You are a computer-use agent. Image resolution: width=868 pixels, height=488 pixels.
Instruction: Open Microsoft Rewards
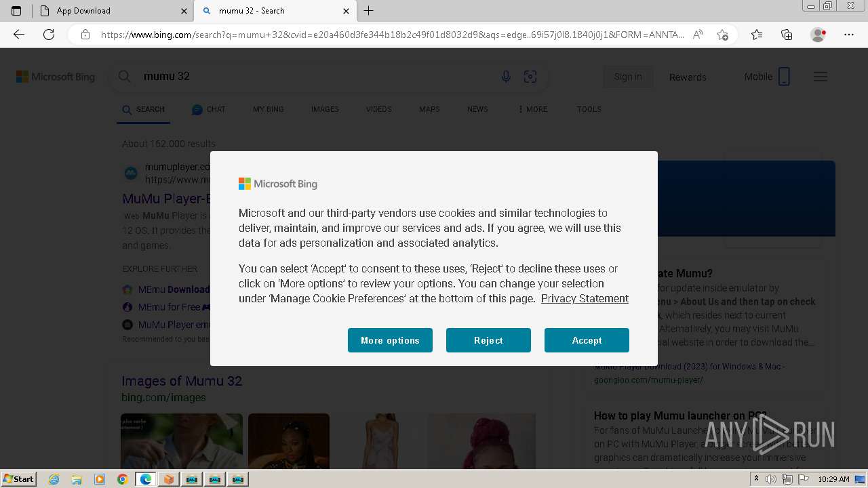688,77
